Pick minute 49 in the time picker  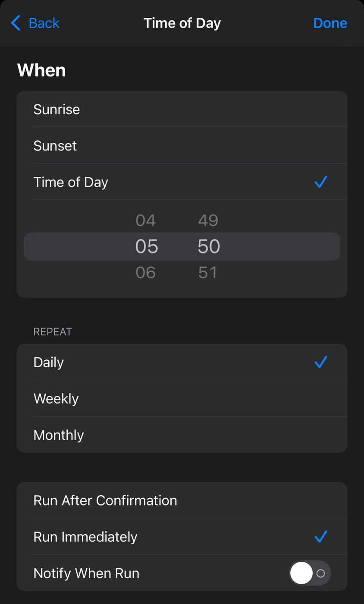click(x=208, y=220)
